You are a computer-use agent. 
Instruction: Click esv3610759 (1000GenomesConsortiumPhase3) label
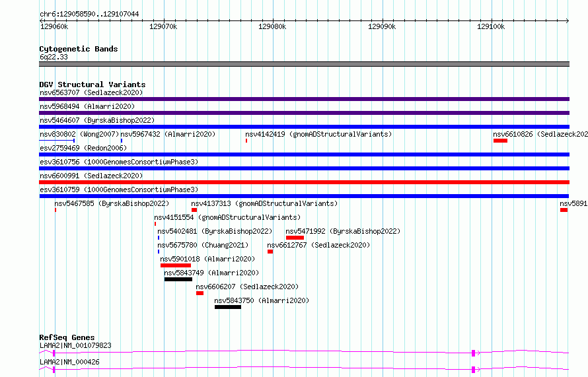coord(119,189)
